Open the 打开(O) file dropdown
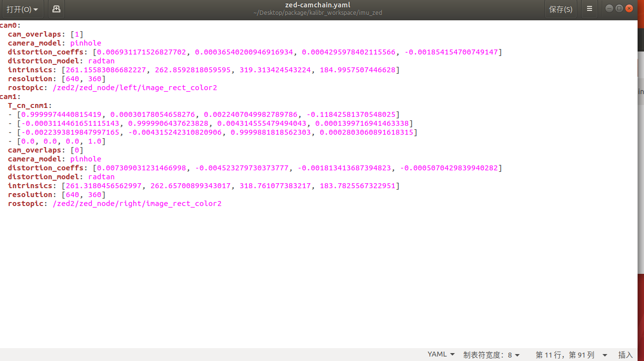The height and width of the screenshot is (361, 644). click(22, 9)
